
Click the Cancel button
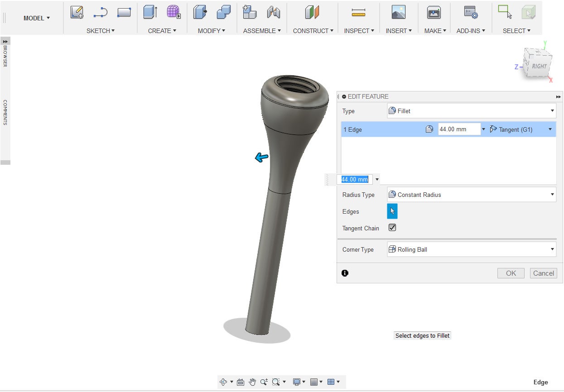pyautogui.click(x=543, y=273)
